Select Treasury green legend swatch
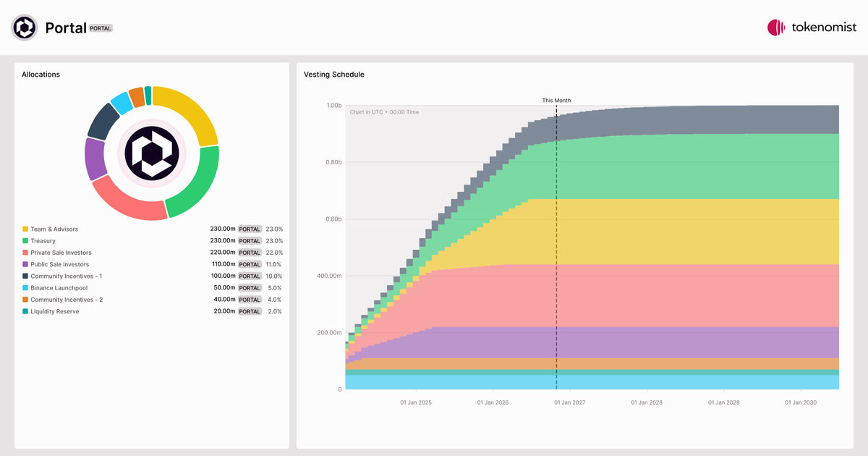868x456 pixels. pos(25,240)
